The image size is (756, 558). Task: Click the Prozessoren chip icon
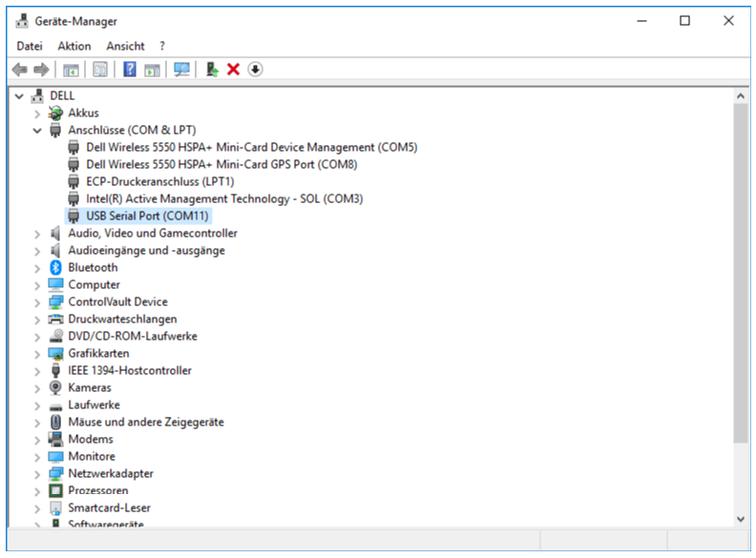[56, 490]
